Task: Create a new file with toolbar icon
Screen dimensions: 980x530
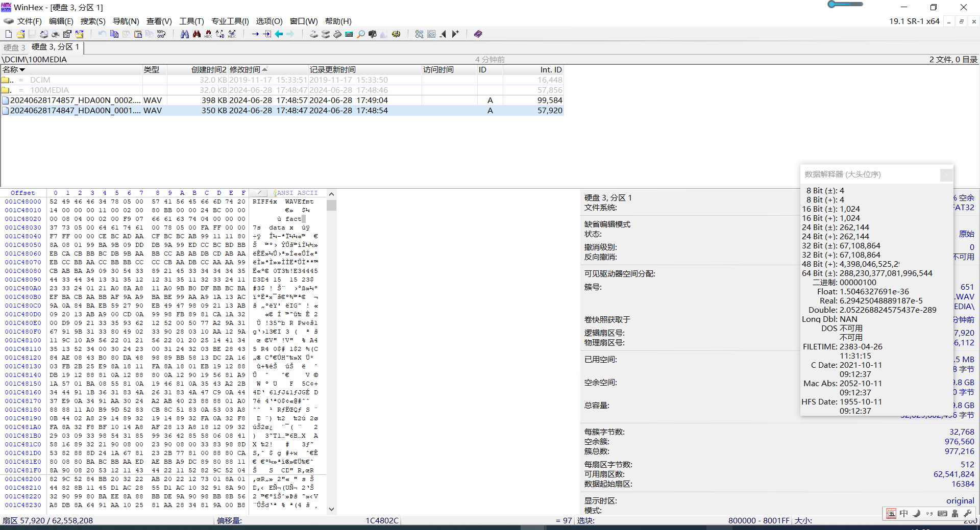Action: pos(8,34)
